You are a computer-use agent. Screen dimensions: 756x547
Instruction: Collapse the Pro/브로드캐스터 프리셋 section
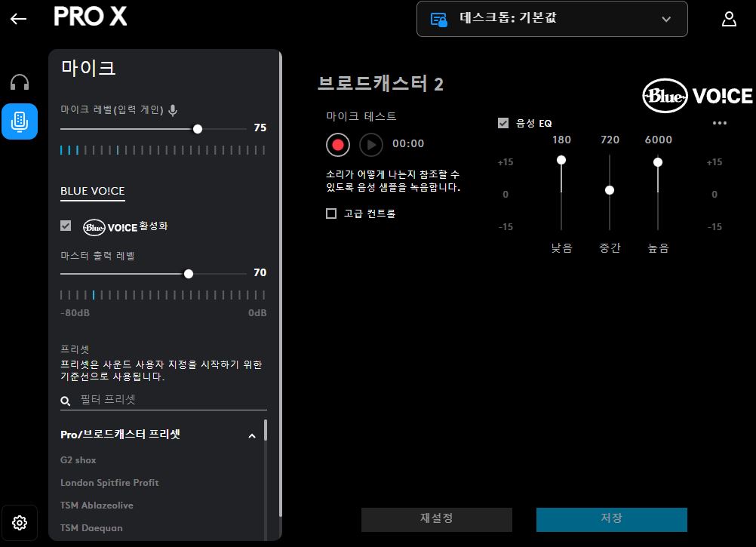[x=252, y=435]
